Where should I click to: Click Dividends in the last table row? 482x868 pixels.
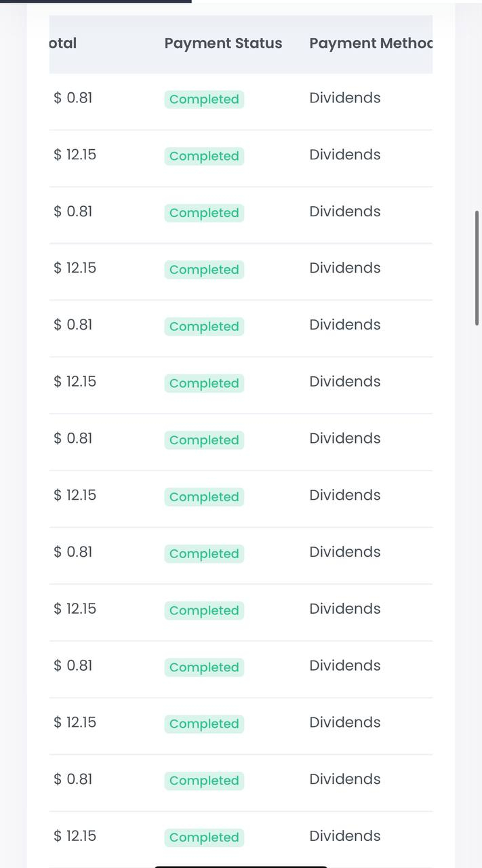pos(345,836)
